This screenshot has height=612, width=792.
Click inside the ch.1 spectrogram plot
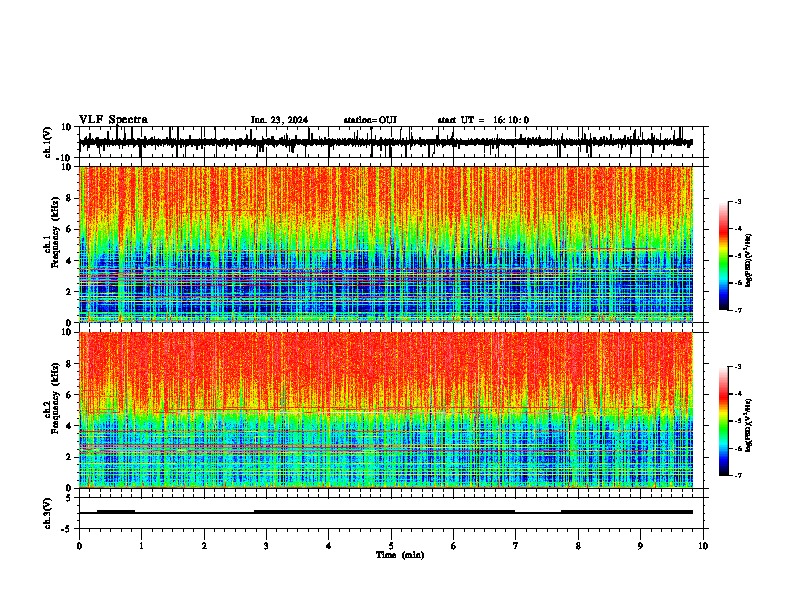pyautogui.click(x=386, y=244)
